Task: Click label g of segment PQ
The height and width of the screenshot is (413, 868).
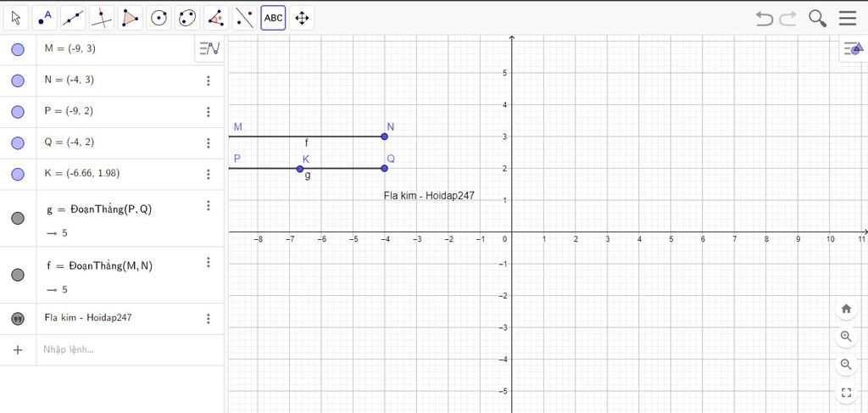Action: tap(308, 176)
